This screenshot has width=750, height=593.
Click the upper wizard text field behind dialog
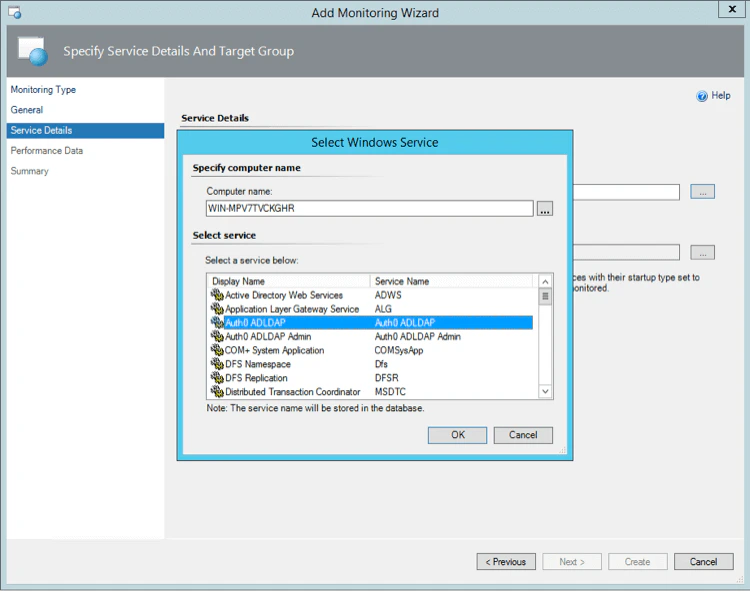click(x=626, y=192)
